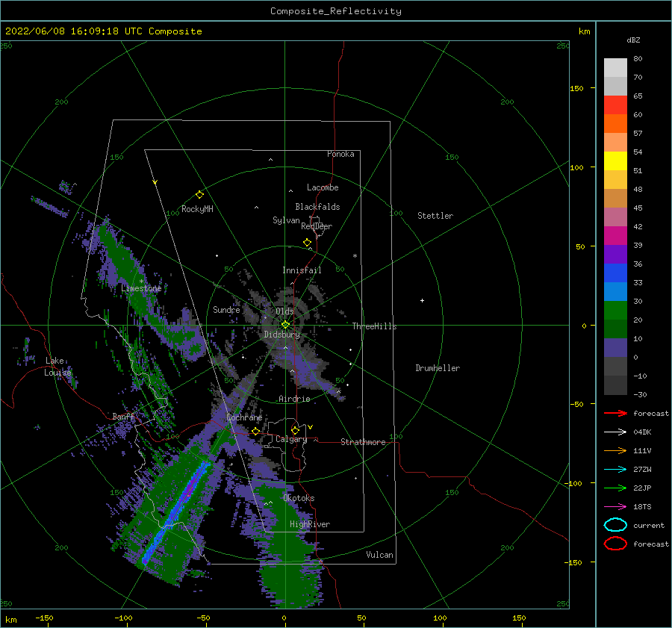Click the yellow diamond marker below RedDeer
The height and width of the screenshot is (628, 672).
[x=308, y=243]
